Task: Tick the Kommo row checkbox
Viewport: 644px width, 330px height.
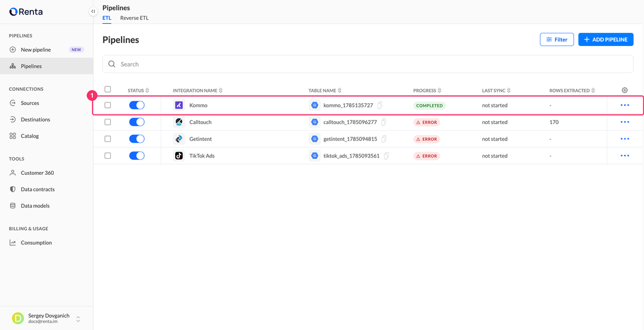Action: (x=107, y=105)
